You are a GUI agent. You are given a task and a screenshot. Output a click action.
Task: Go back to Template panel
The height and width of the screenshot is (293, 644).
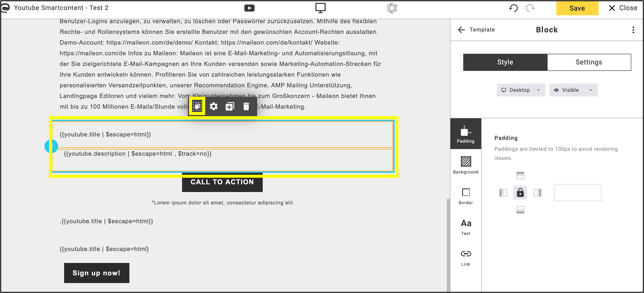(476, 30)
